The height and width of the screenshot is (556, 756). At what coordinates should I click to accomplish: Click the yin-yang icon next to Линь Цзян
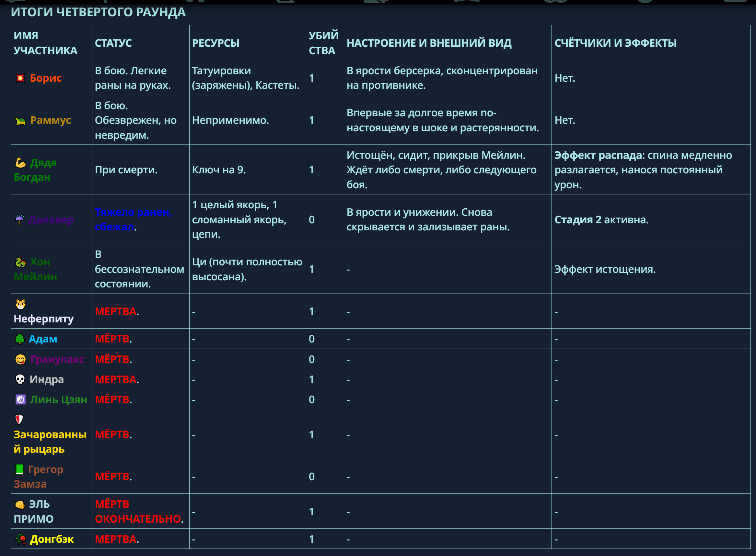(20, 400)
